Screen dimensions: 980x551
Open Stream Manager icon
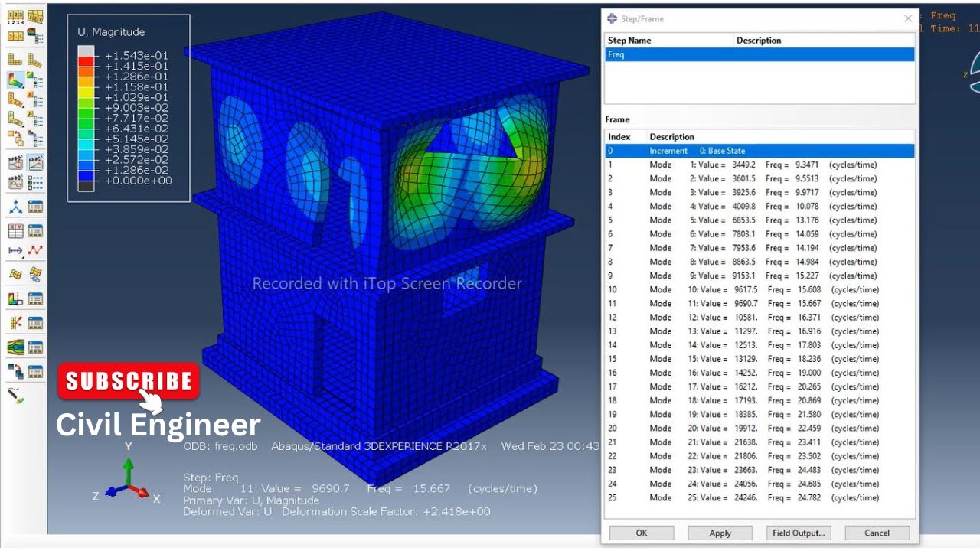point(35,347)
